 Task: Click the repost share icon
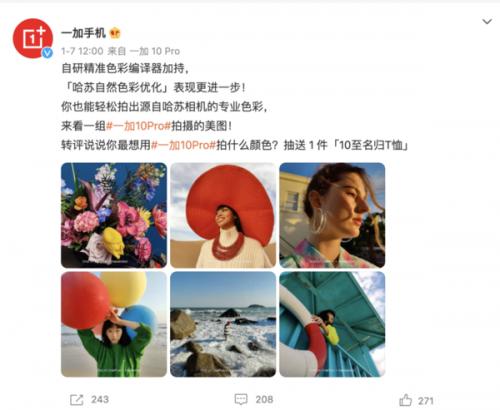[x=76, y=400]
